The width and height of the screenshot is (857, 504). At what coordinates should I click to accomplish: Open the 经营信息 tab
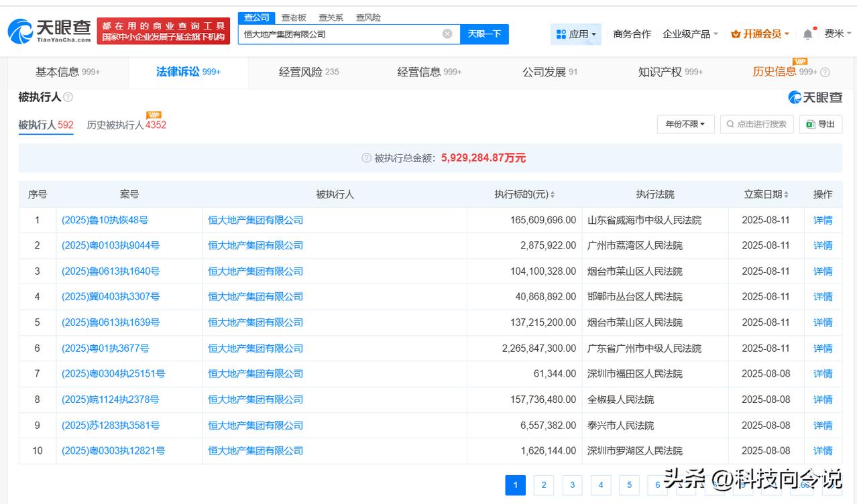[429, 72]
